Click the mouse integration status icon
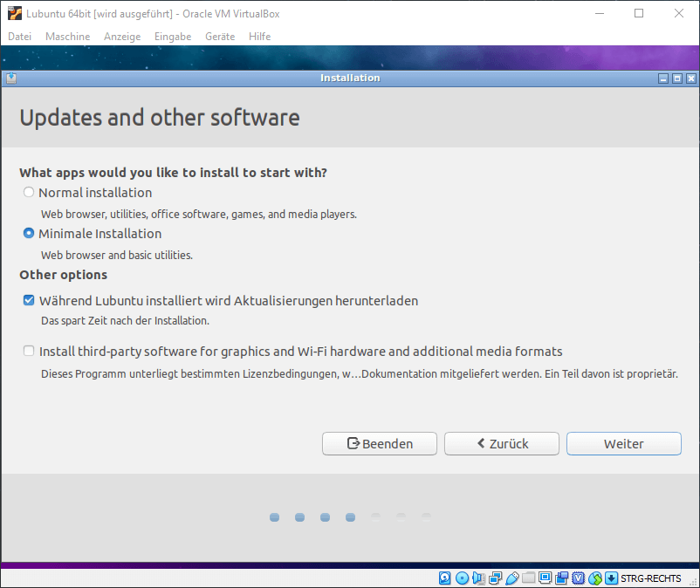This screenshot has height=588, width=700. point(594,578)
